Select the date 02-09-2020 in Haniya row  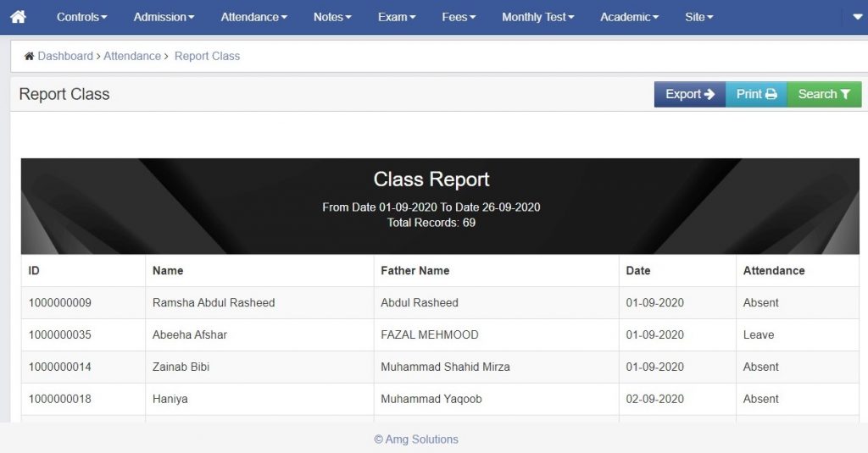pos(655,399)
